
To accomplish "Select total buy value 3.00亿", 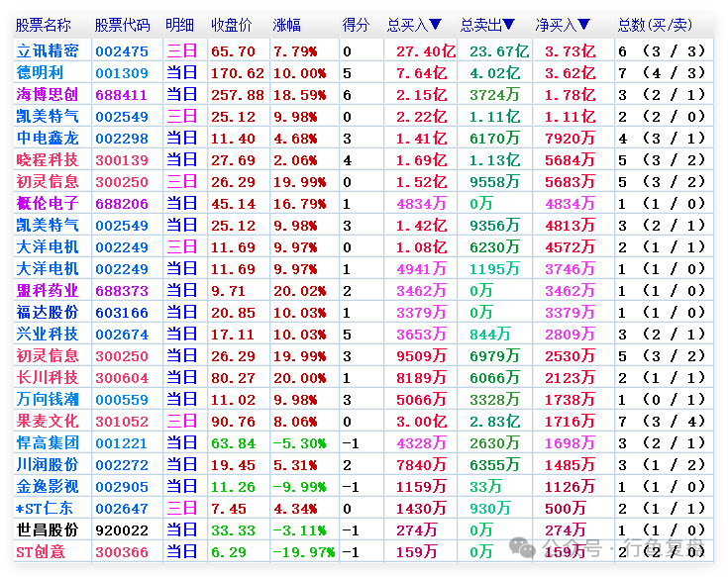I will coord(421,422).
